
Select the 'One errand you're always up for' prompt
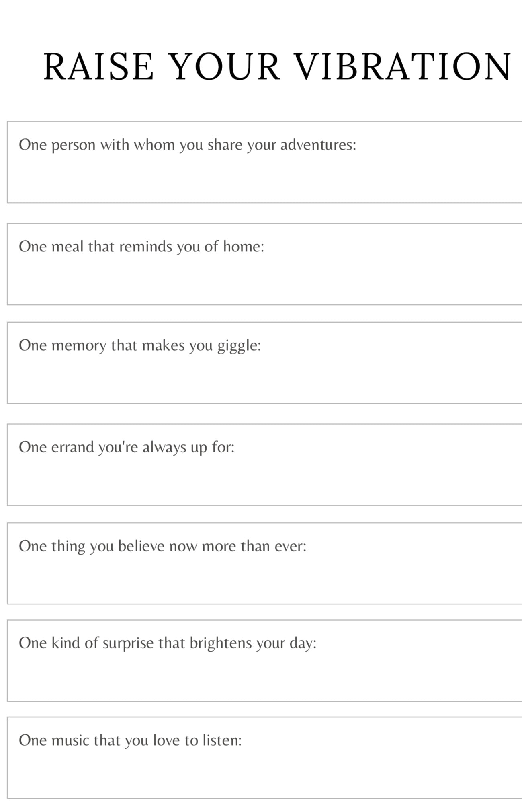(127, 447)
